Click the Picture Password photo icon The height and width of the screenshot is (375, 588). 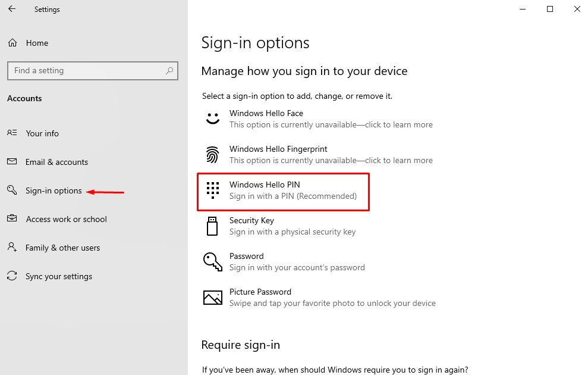point(212,297)
